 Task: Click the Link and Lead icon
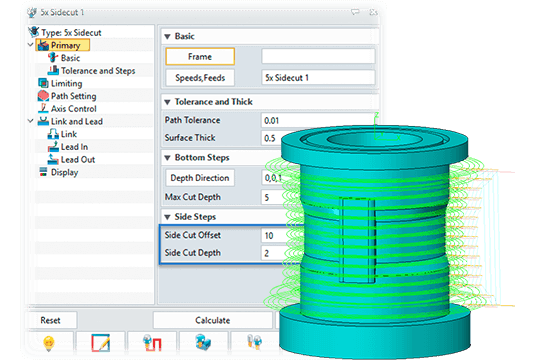coord(43,121)
